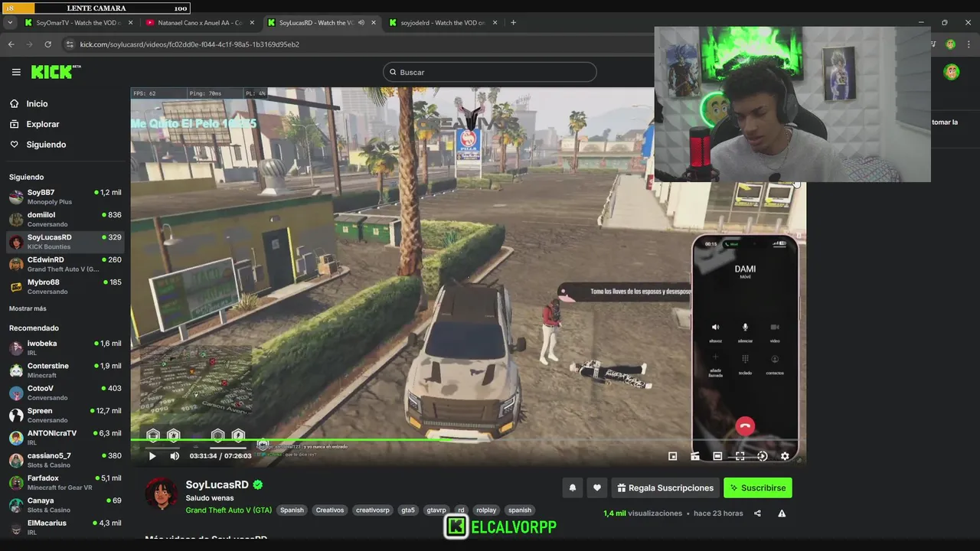Image resolution: width=980 pixels, height=551 pixels.
Task: Open SoyBB7 followed channel
Action: click(x=65, y=197)
